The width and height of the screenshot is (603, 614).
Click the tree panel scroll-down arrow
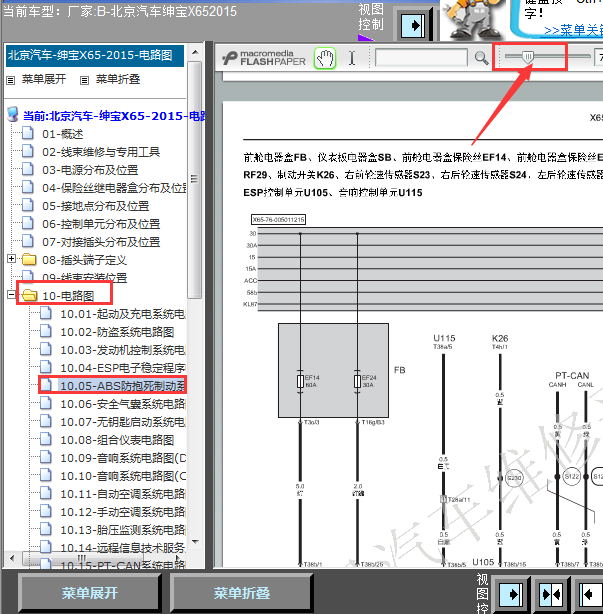click(x=195, y=542)
